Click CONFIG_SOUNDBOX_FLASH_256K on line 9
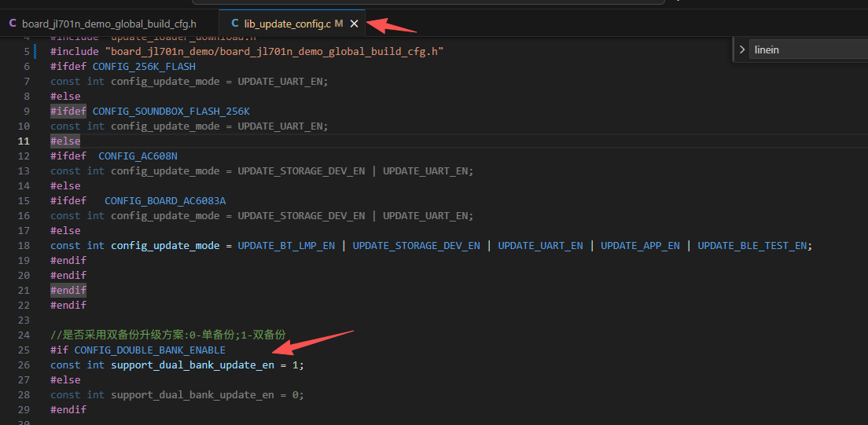This screenshot has width=868, height=425. (171, 112)
